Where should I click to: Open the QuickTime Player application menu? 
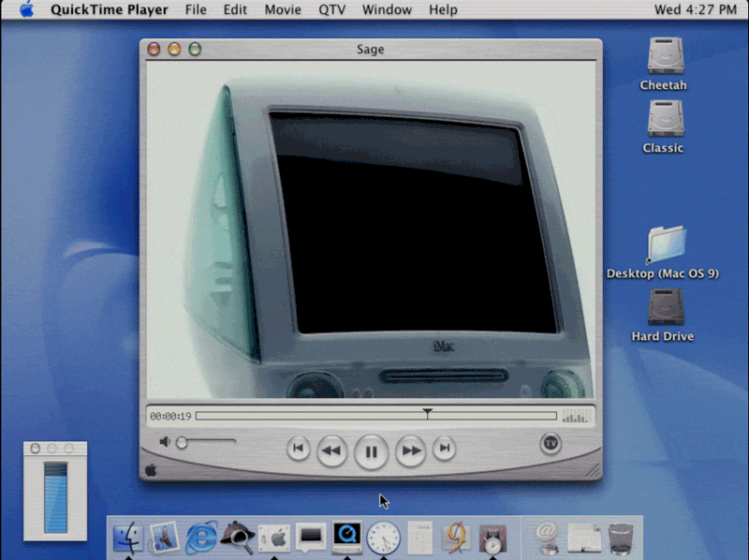[x=110, y=9]
